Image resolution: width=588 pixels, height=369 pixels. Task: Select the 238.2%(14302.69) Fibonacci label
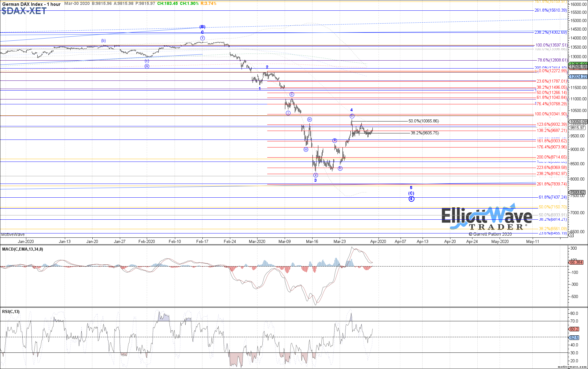(550, 32)
